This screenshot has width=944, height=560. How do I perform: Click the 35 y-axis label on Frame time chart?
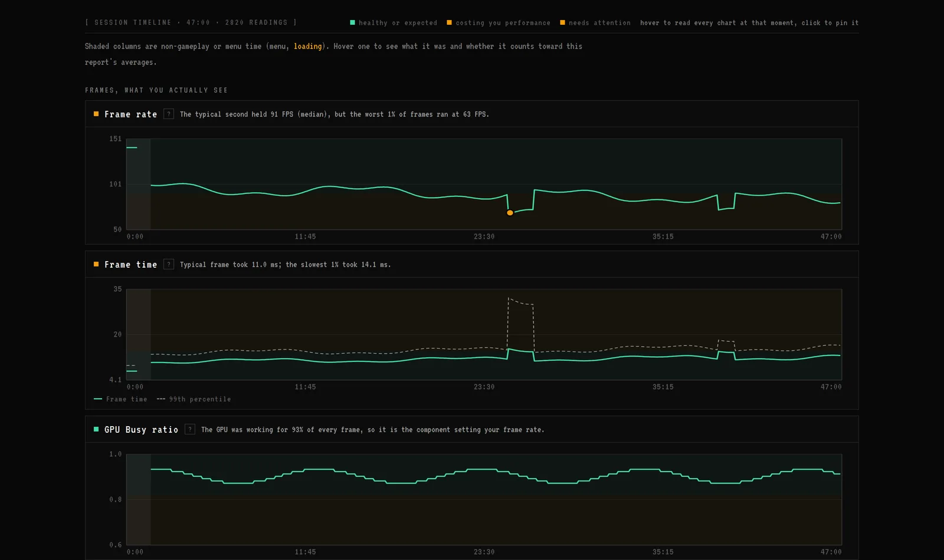coord(117,289)
